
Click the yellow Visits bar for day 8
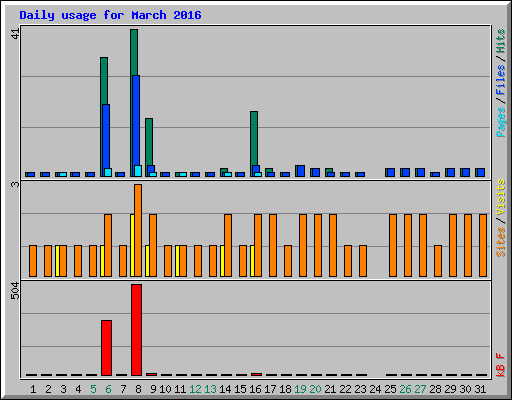pos(132,245)
